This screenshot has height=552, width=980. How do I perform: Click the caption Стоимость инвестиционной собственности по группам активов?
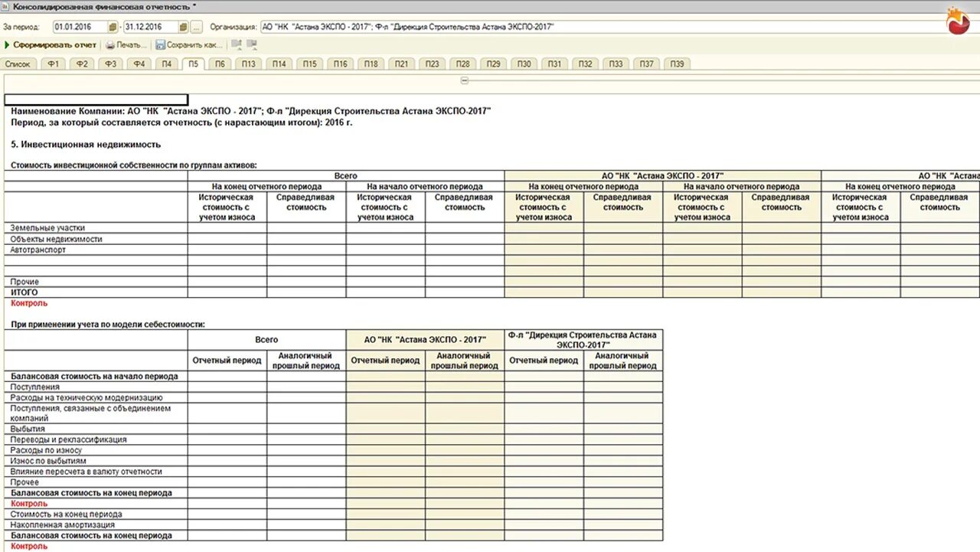coord(134,165)
